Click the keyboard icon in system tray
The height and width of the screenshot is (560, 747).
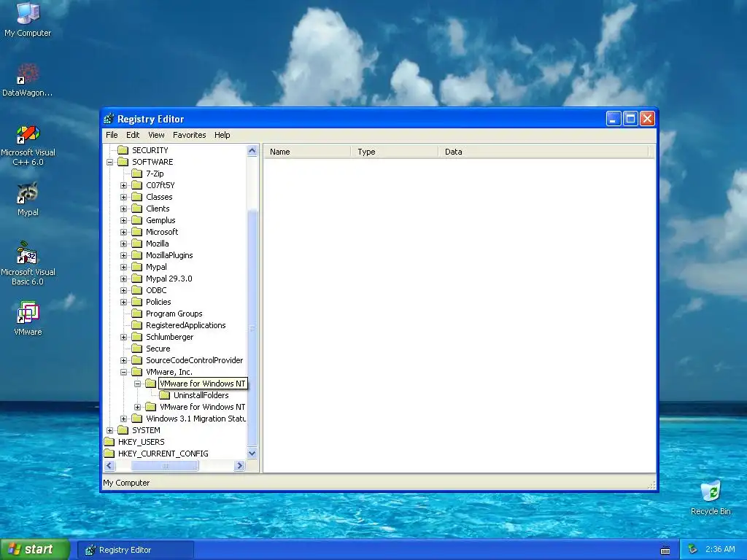665,550
